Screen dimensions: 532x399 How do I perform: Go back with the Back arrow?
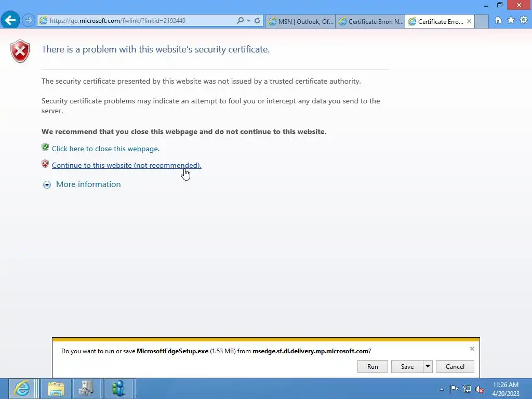click(10, 20)
